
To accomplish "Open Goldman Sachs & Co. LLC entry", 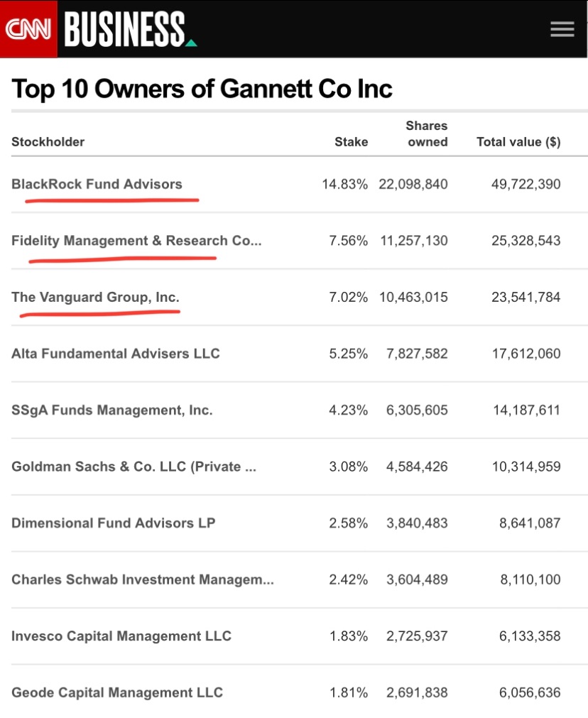I will [x=134, y=467].
